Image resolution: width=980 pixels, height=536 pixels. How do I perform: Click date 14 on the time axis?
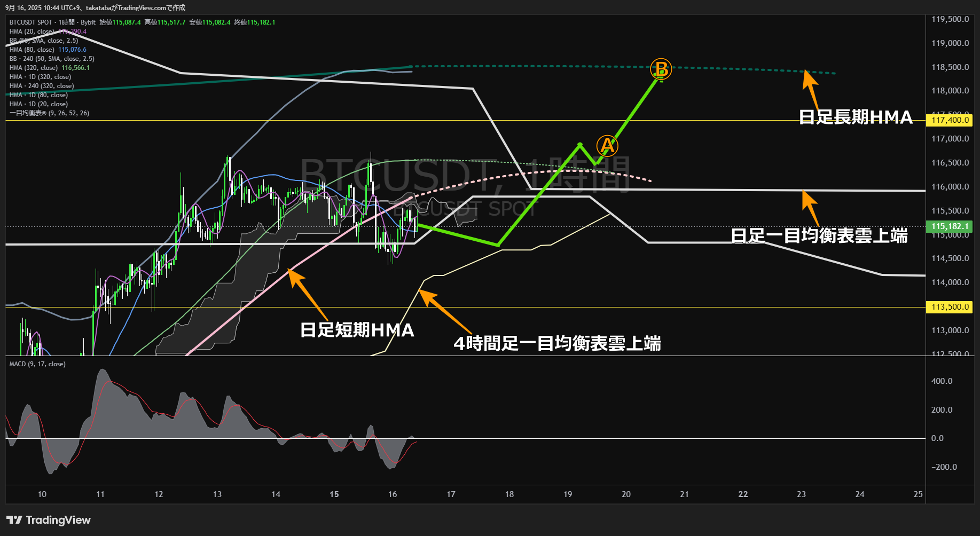click(x=276, y=494)
